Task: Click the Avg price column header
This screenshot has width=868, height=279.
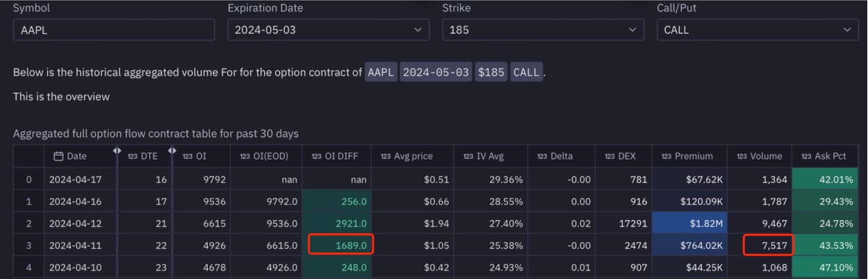Action: [412, 156]
